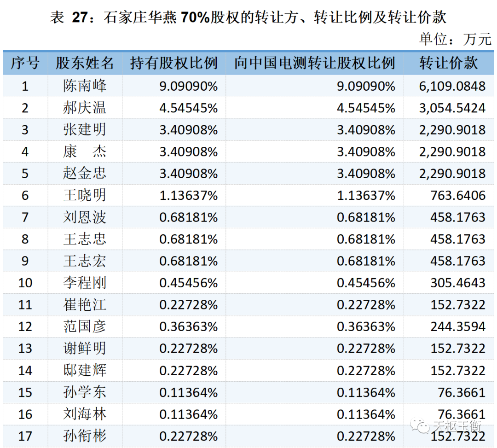Select the transfer price 6,109.0848
Screen dimensions: 497x448
tap(452, 86)
